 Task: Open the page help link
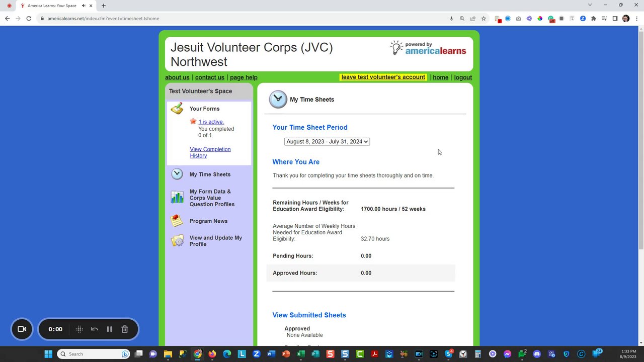point(244,77)
